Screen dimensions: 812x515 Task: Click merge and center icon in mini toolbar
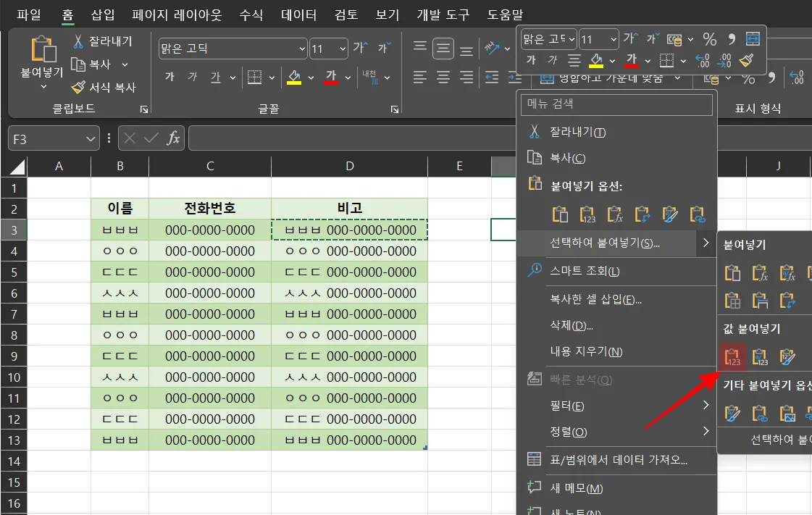(753, 39)
